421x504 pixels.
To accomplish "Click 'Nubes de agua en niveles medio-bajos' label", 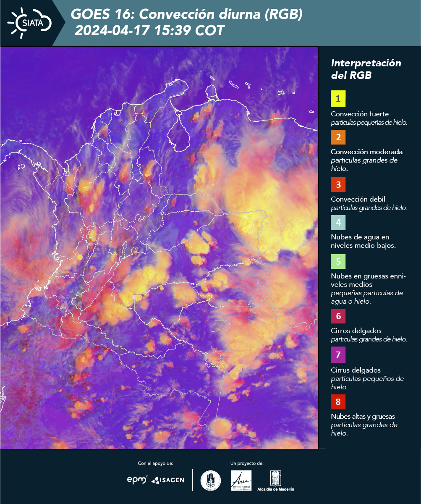I will 363,241.
